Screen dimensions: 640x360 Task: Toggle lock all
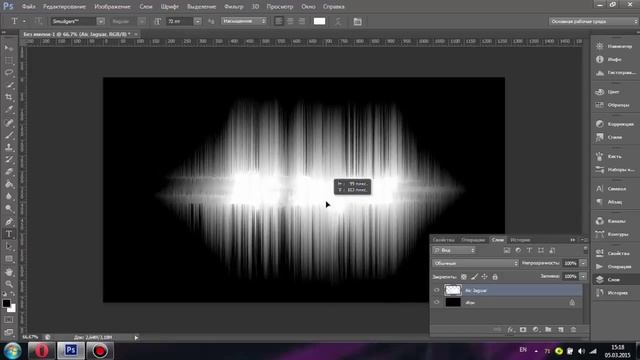tap(495, 277)
